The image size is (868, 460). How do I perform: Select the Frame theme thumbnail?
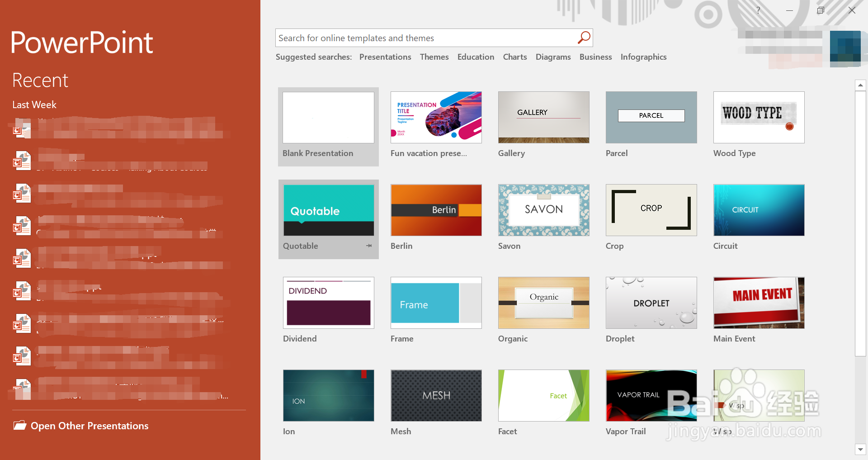[x=436, y=303]
